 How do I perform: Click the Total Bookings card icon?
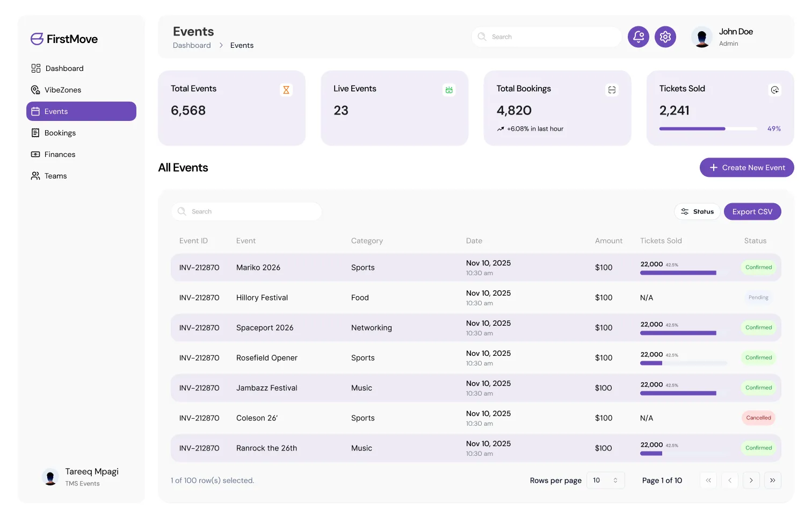[x=612, y=90]
